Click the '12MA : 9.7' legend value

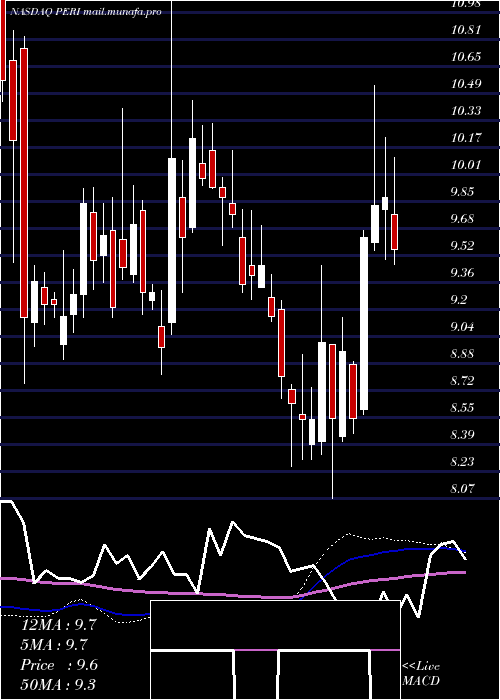pyautogui.click(x=58, y=625)
